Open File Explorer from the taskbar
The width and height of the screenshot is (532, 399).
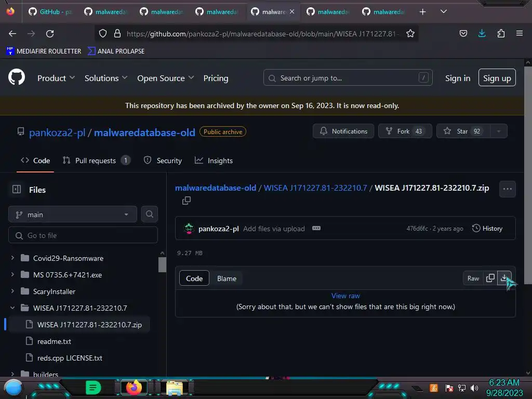(x=175, y=388)
